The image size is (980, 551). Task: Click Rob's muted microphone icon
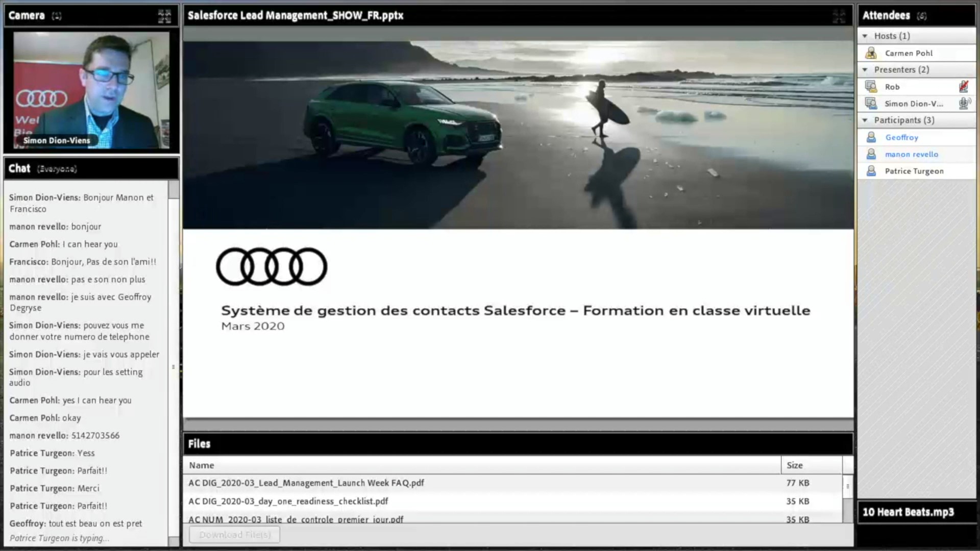pos(964,87)
